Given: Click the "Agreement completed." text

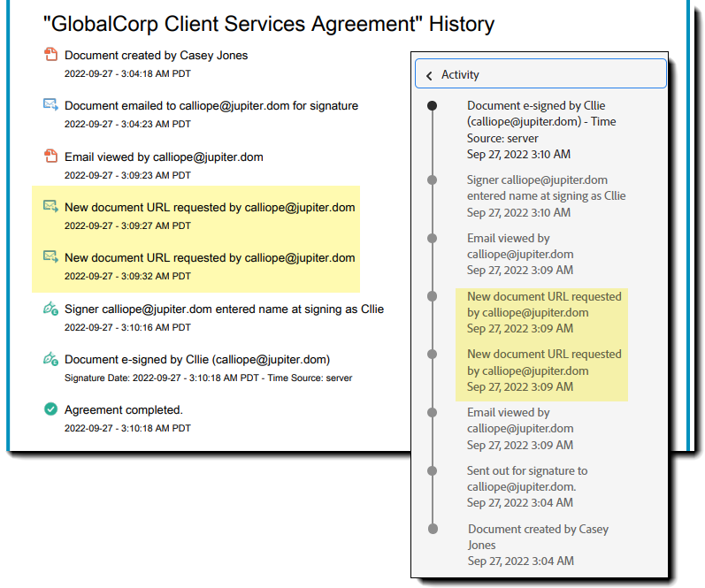Looking at the screenshot, I should pos(124,410).
